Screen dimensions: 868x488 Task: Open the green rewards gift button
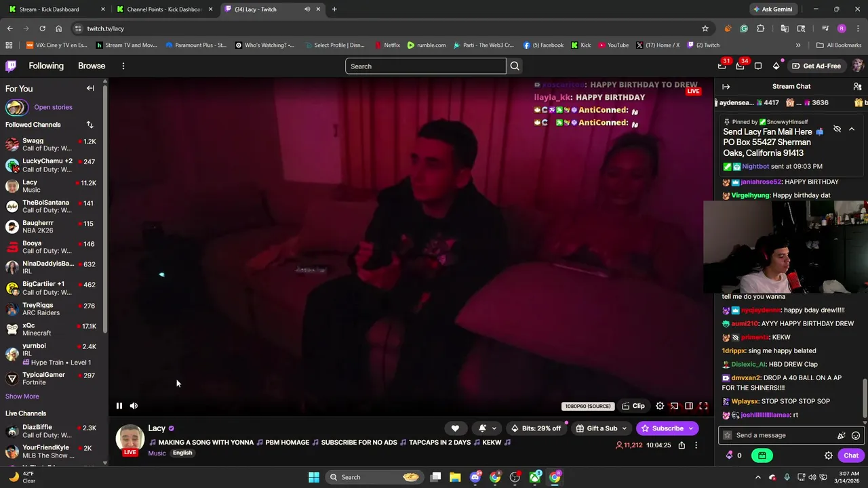[x=762, y=455]
